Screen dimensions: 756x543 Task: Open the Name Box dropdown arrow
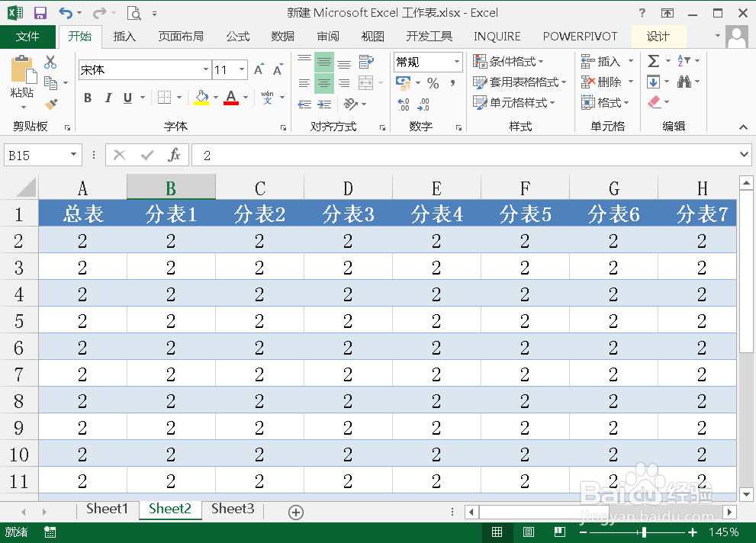(73, 155)
